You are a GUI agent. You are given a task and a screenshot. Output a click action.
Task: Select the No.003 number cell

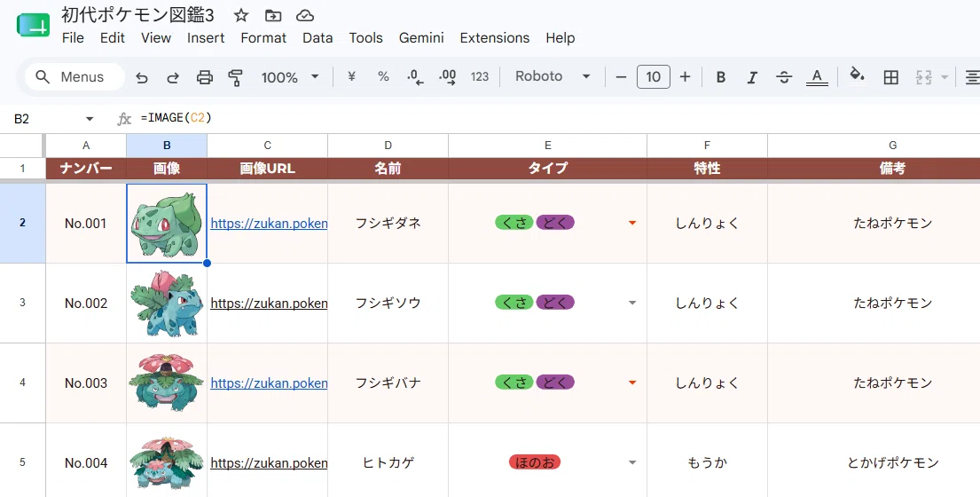(x=86, y=383)
